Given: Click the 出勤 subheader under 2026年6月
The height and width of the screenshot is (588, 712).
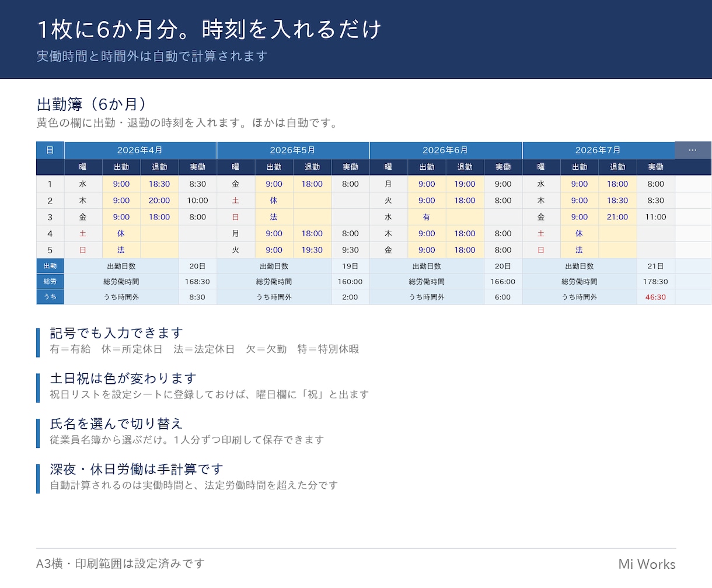Looking at the screenshot, I should 427,167.
